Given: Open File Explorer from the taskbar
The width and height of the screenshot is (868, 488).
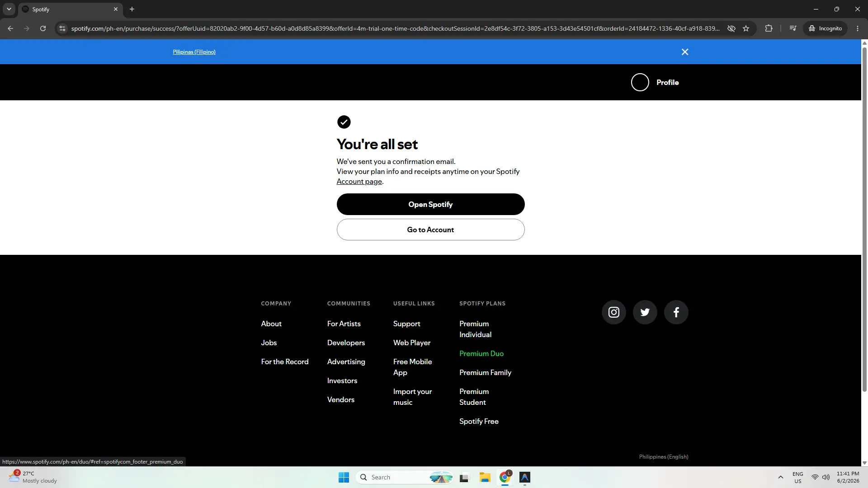Looking at the screenshot, I should click(x=485, y=477).
